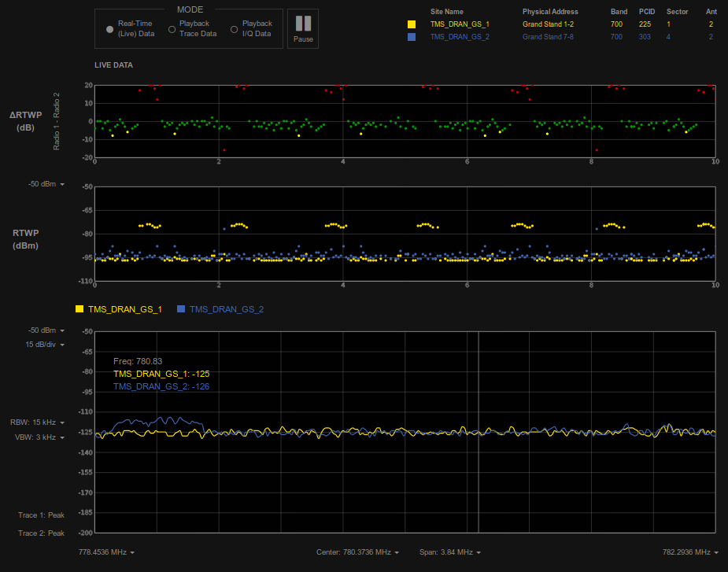The width and height of the screenshot is (728, 572).
Task: Click the vertical frequency marker in spectrum
Action: pyautogui.click(x=479, y=432)
